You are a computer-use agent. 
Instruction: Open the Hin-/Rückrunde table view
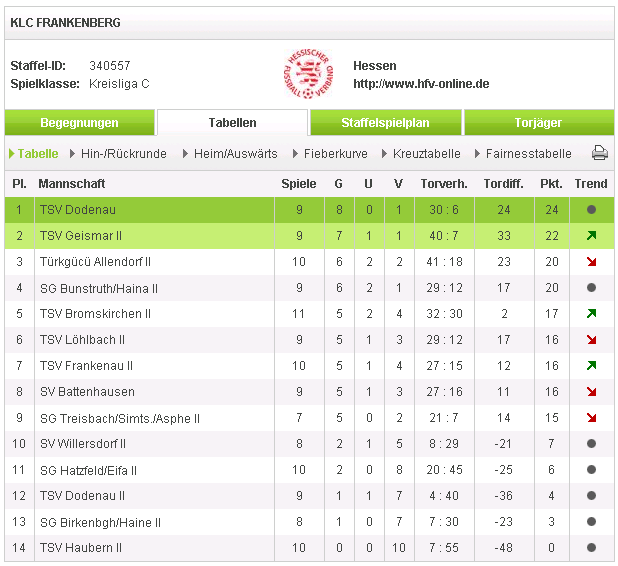tap(123, 154)
